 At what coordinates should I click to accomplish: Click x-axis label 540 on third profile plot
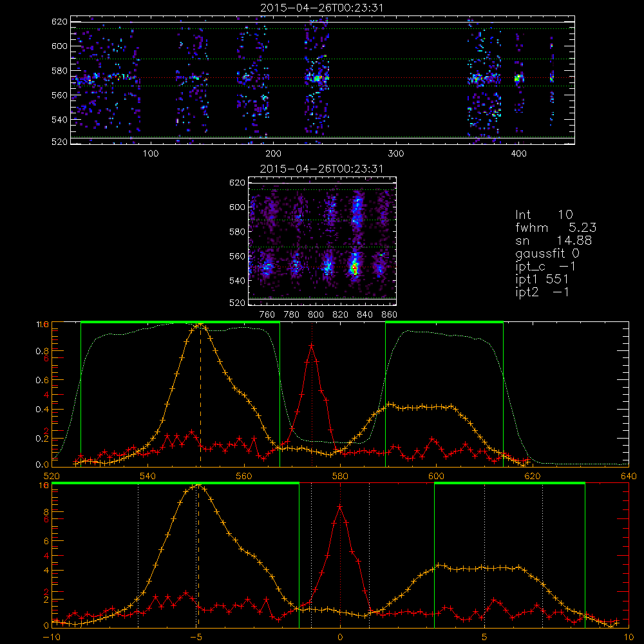pos(148,476)
